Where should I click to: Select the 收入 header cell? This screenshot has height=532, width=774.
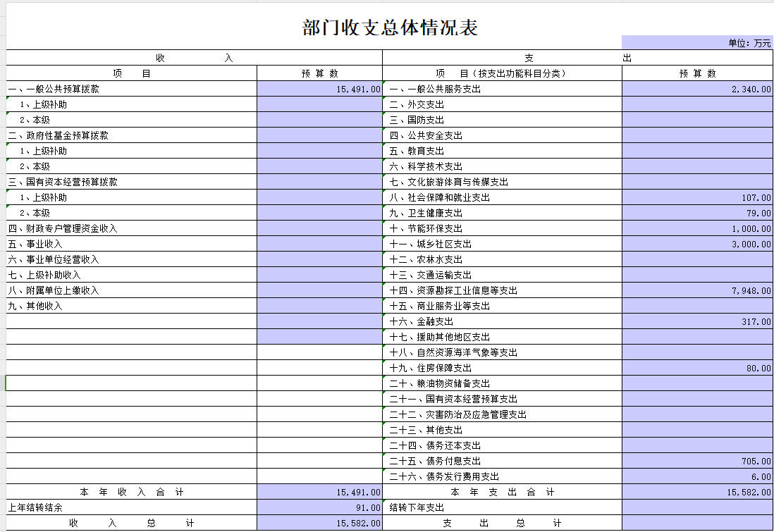[194, 58]
